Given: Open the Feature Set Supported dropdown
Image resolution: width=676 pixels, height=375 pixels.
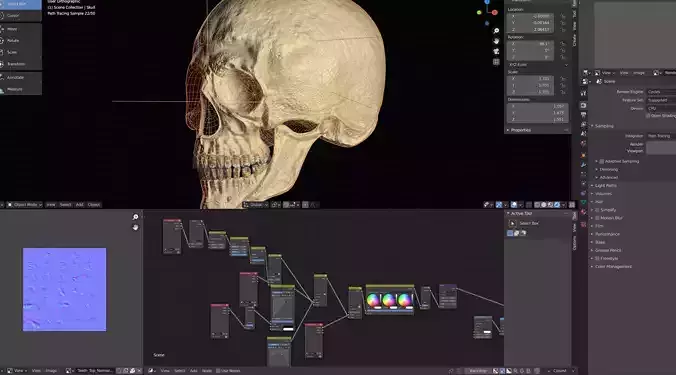Looking at the screenshot, I should click(661, 100).
